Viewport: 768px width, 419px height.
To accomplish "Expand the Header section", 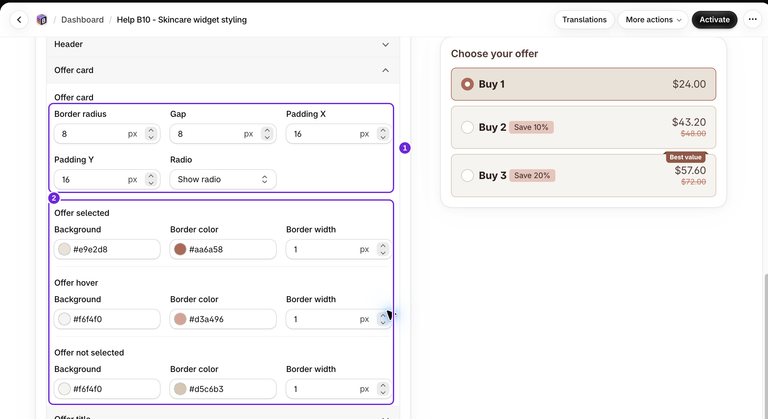I will coord(223,45).
